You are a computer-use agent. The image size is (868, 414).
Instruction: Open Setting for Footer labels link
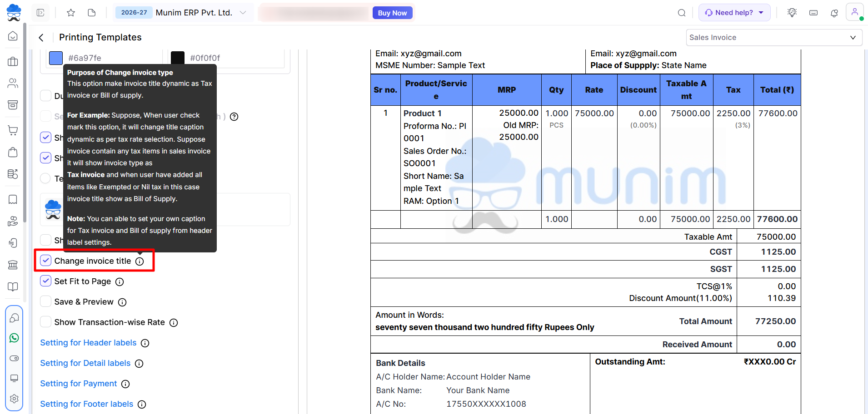coord(87,404)
